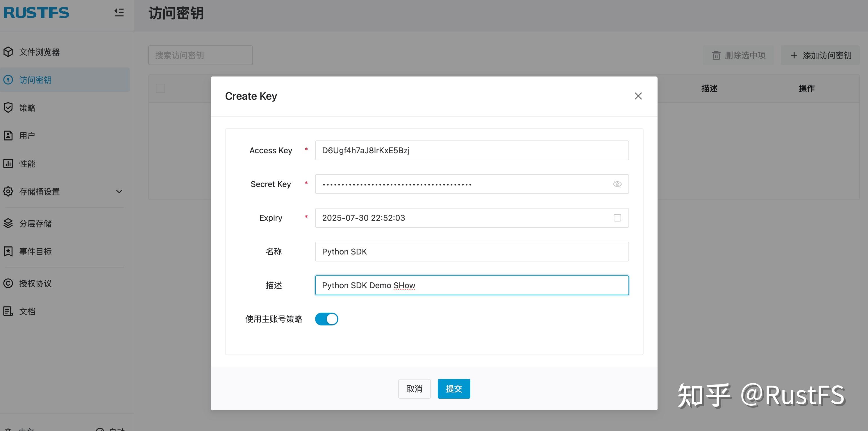Open the 授权协议 license section
868x431 pixels.
(x=35, y=283)
